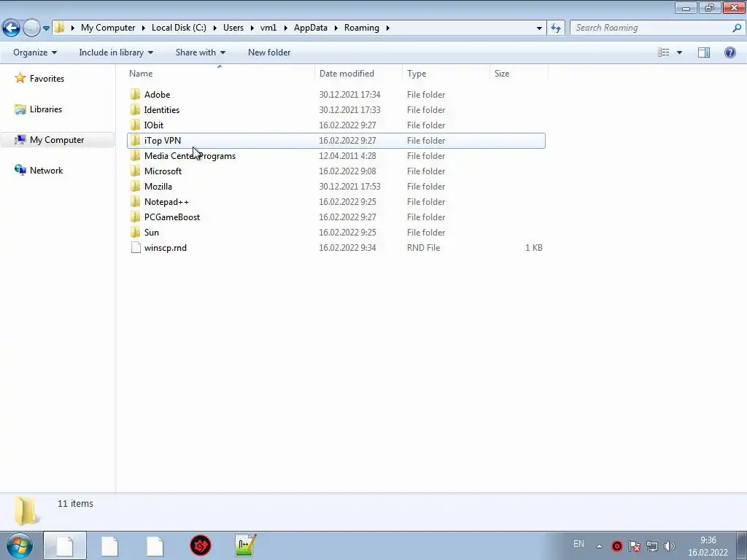Click vm1 in the address breadcrumb
747x560 pixels.
(x=268, y=28)
